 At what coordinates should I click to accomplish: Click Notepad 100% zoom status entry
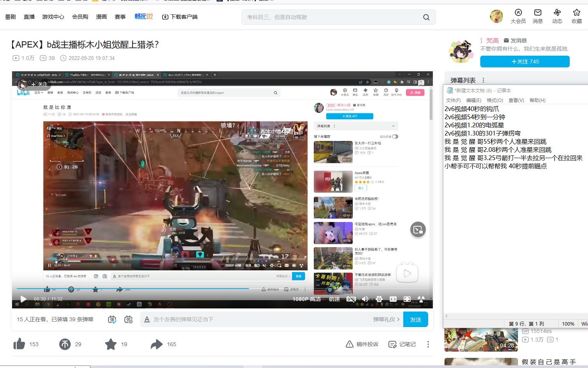pos(568,324)
